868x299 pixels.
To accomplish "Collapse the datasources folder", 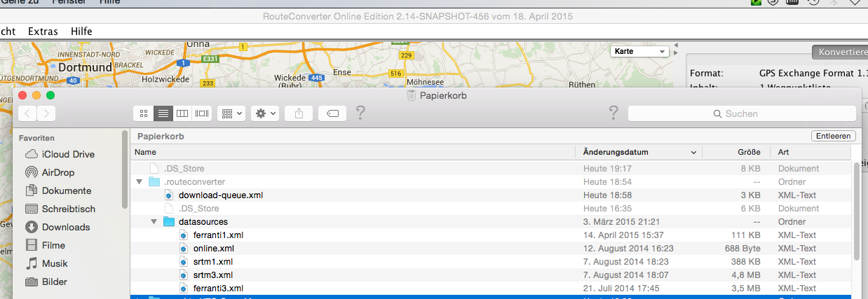I will (154, 222).
